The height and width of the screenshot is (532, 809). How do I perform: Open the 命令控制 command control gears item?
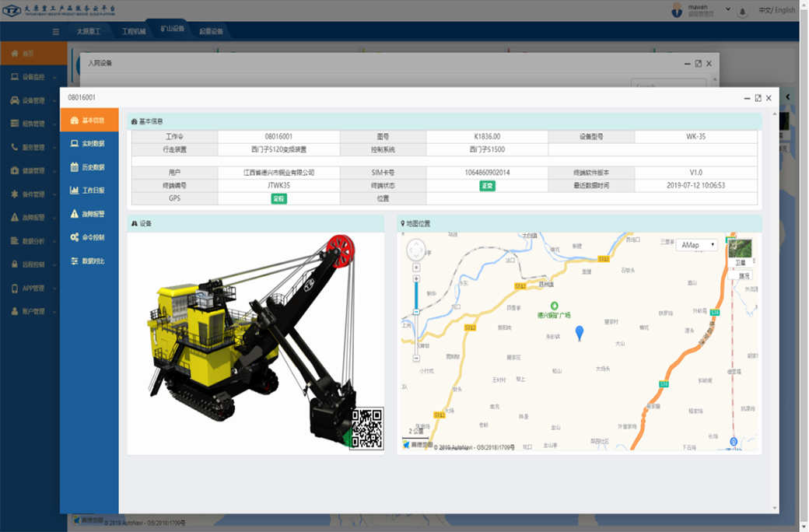tap(89, 237)
